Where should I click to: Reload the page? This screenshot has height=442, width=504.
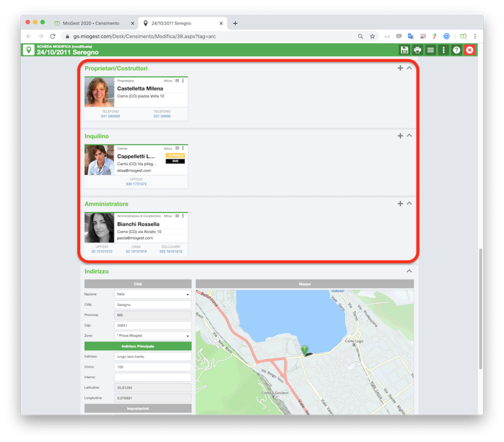(53, 36)
